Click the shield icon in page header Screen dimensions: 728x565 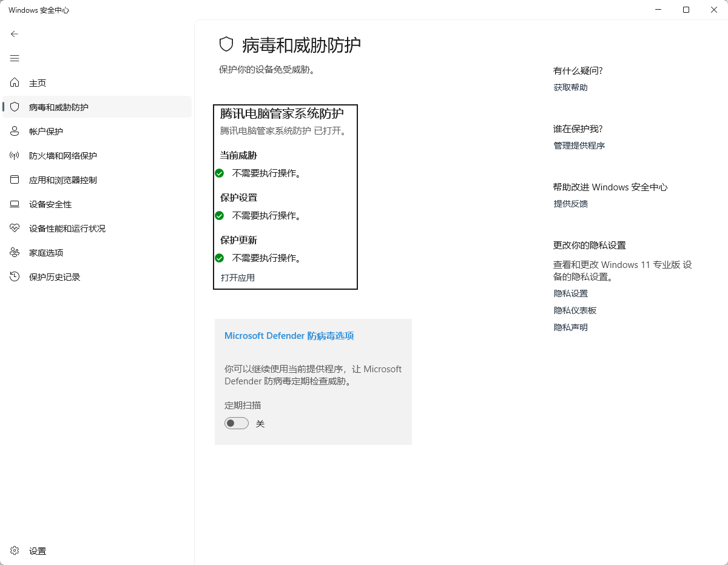pyautogui.click(x=226, y=44)
